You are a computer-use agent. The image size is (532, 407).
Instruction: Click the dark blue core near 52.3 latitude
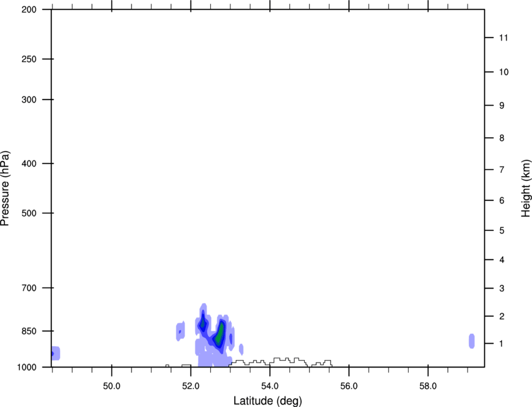click(203, 321)
